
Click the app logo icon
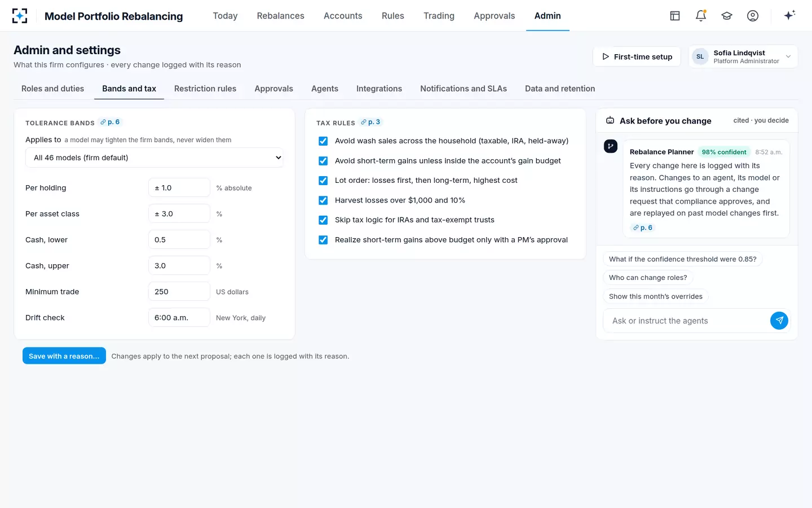(20, 16)
